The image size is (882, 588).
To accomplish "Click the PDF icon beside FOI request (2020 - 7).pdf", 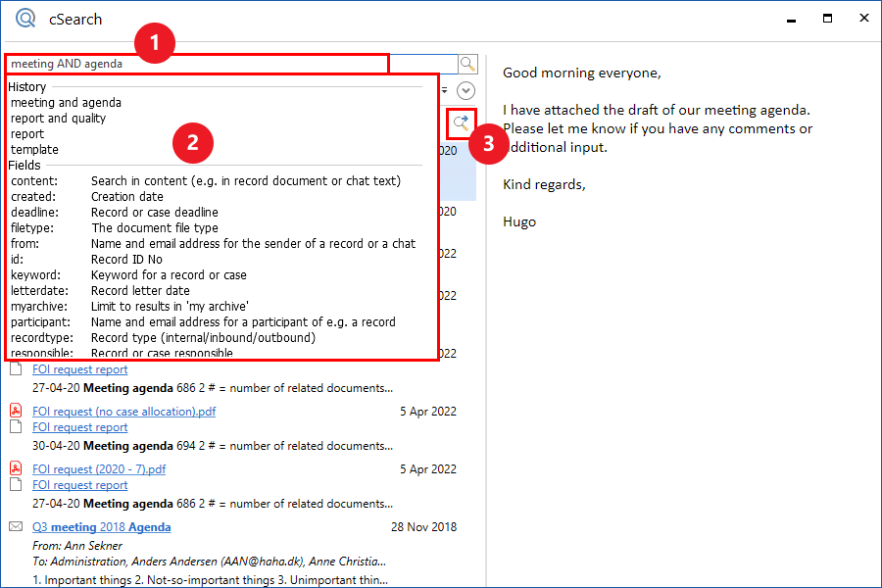I will pyautogui.click(x=16, y=468).
